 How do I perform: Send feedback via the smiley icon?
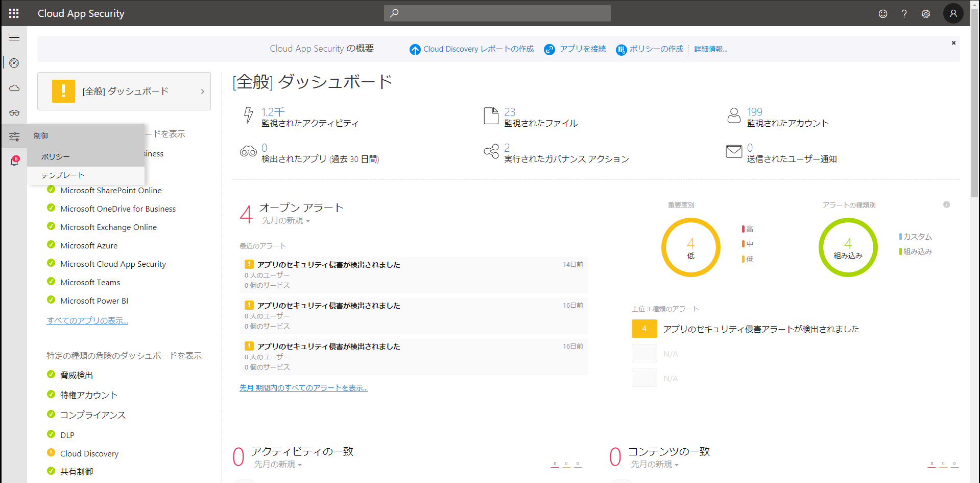tap(882, 13)
